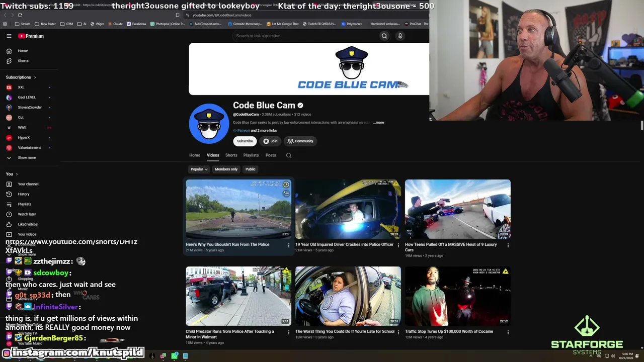Open the channel Playlists tab

tap(251, 155)
